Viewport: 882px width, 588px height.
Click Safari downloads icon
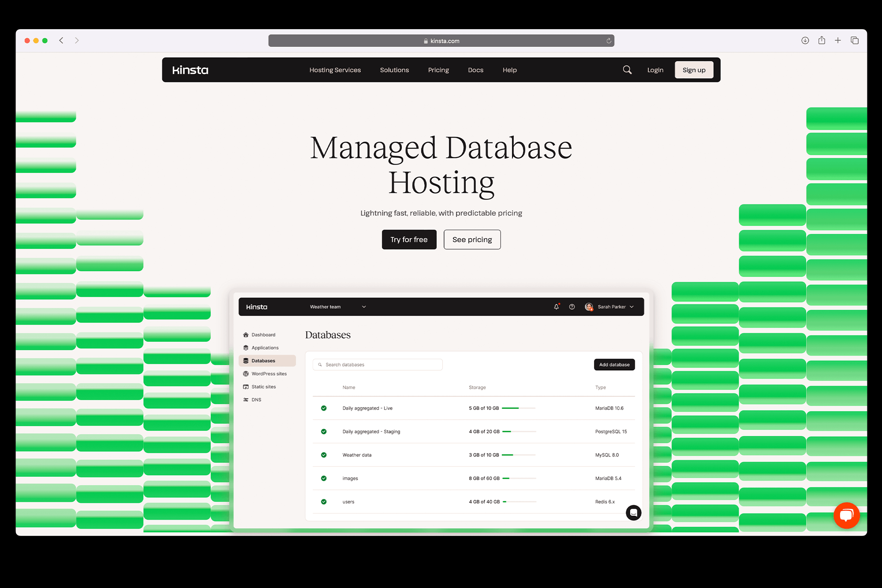(805, 41)
